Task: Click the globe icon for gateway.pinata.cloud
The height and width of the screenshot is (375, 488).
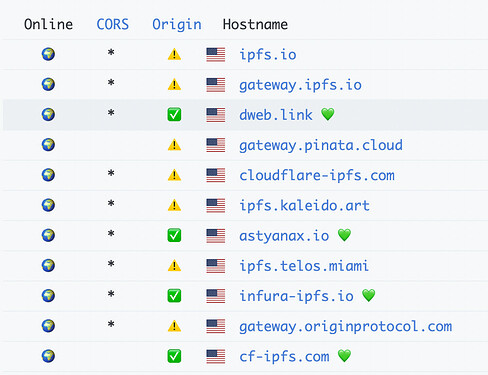Action: pyautogui.click(x=48, y=145)
